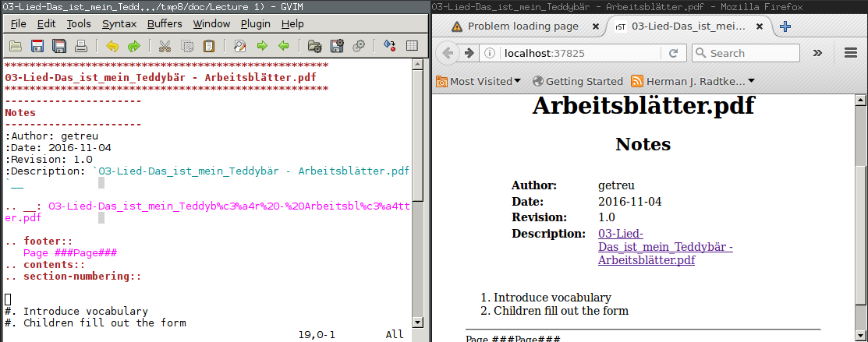
Task: Click the Find and Replace icon
Action: (x=240, y=46)
